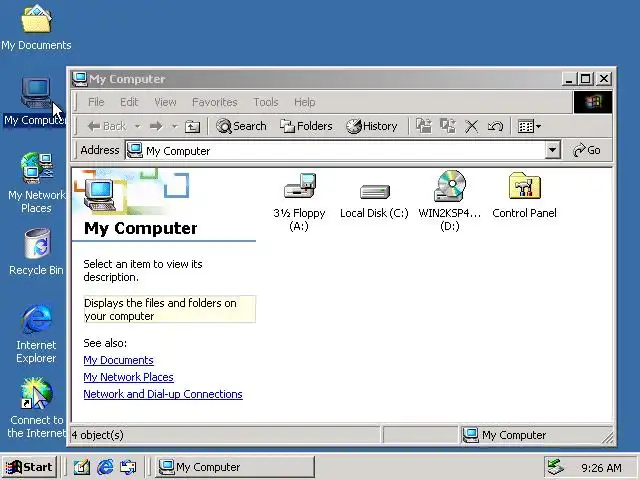640x480 pixels.
Task: Click the My Computer status bar zone
Action: tap(537, 435)
